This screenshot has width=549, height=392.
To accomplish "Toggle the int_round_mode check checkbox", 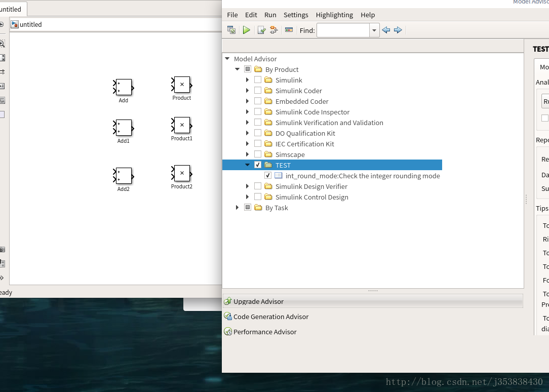I will point(268,176).
